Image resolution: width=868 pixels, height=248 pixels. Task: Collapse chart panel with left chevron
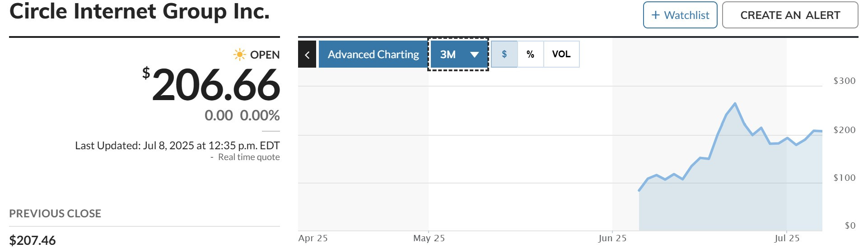(x=307, y=55)
